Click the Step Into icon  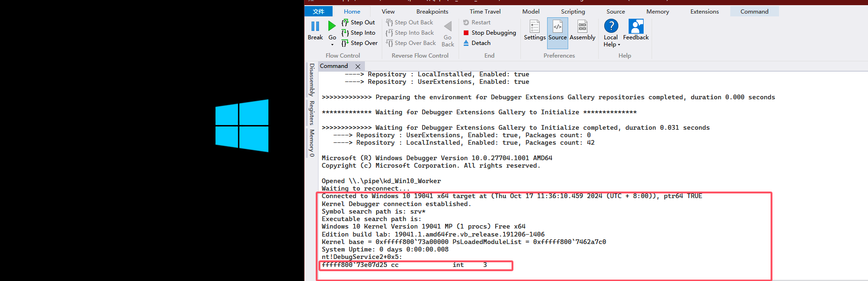pyautogui.click(x=345, y=33)
